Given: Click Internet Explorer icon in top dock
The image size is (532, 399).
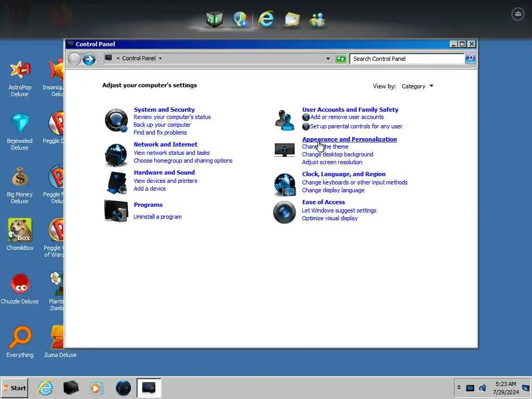Looking at the screenshot, I should (265, 19).
